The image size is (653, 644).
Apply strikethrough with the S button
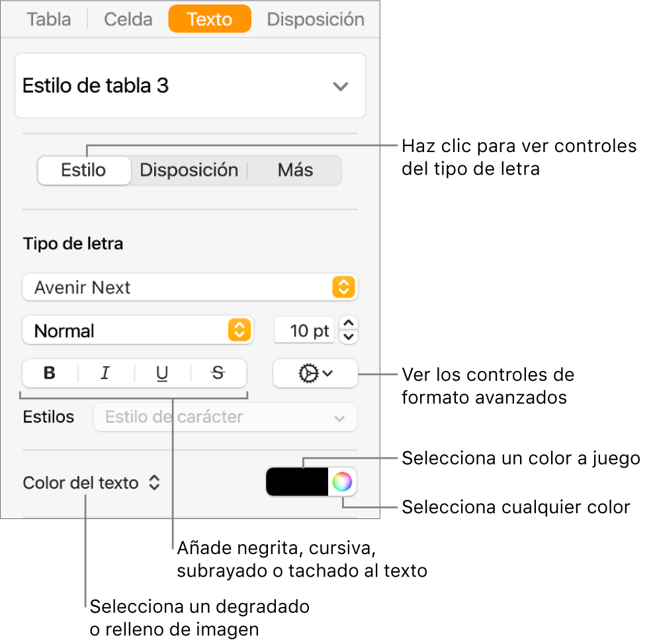[217, 374]
